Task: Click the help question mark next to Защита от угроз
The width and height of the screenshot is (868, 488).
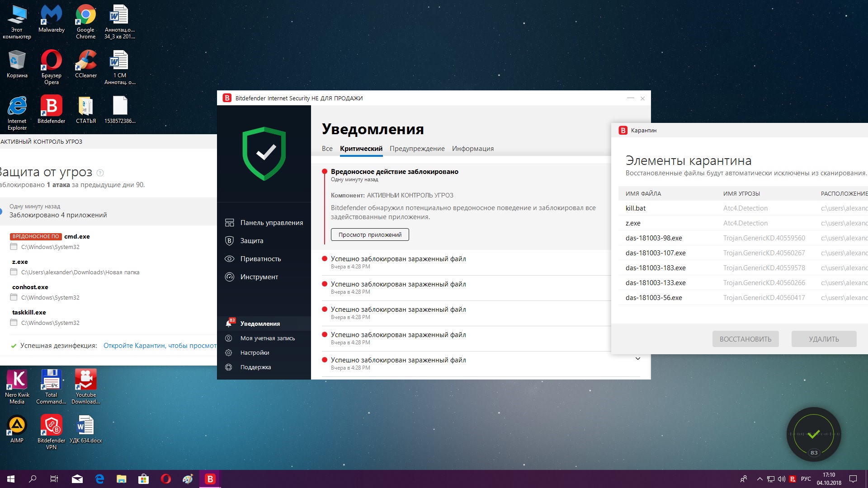Action: click(100, 173)
